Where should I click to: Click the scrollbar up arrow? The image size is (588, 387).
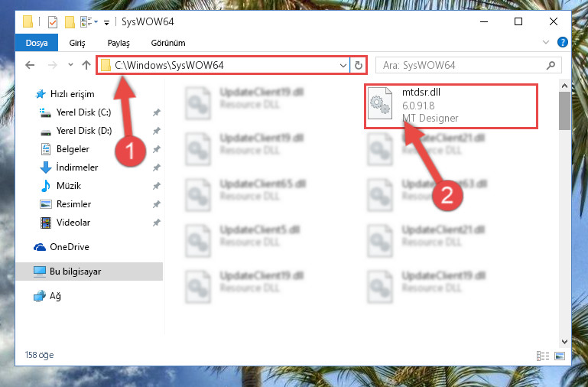click(564, 86)
